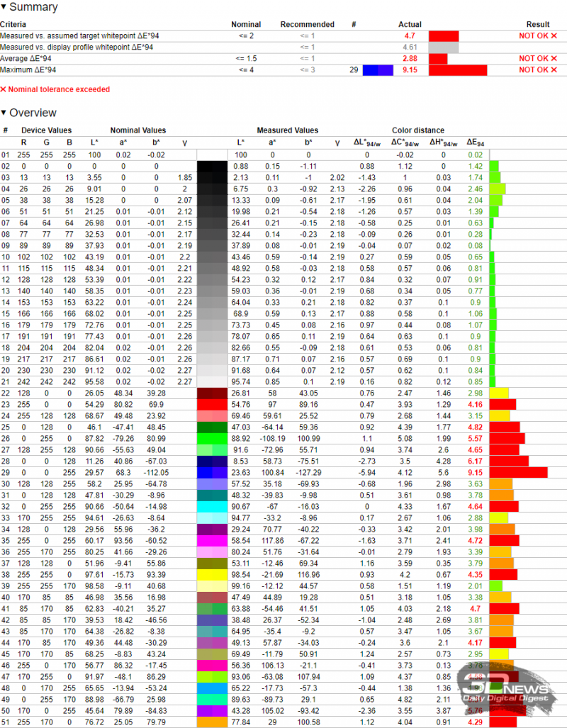Click NOT OK X in Maximum ΔE*94 row

tap(538, 70)
